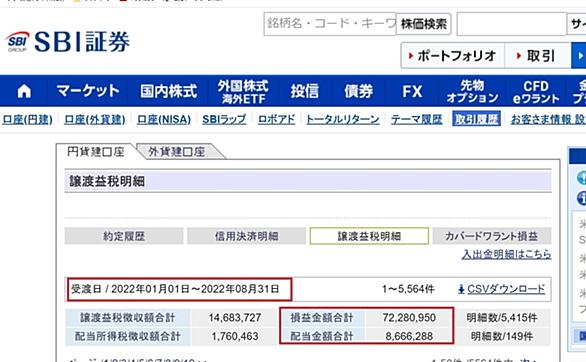Open the 投信 section
Screen dimensions: 586x362
click(x=305, y=91)
